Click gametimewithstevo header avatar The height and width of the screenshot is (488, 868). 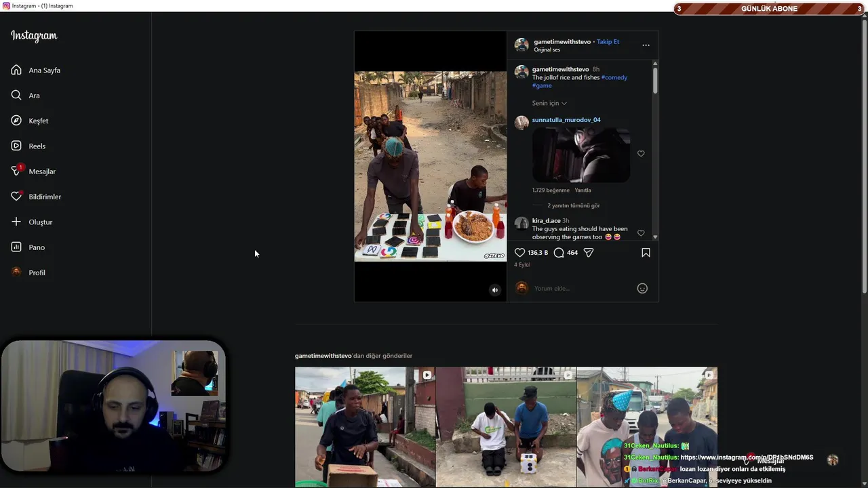[521, 45]
